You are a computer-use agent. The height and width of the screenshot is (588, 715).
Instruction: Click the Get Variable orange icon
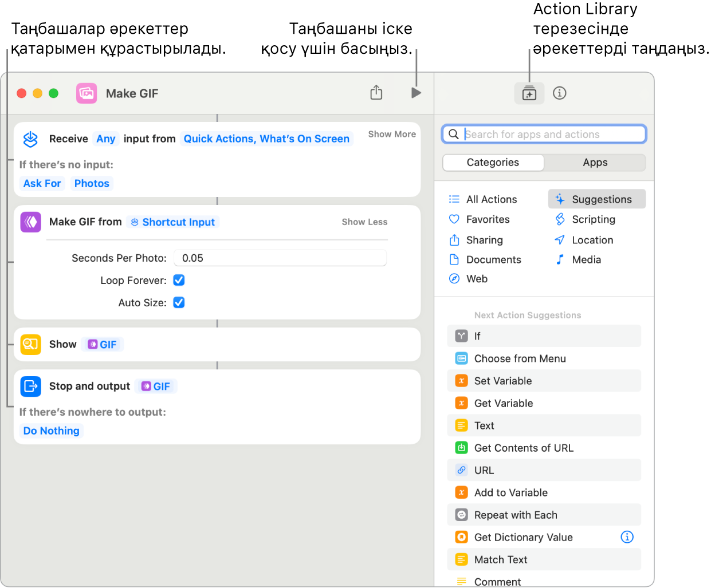tap(462, 403)
